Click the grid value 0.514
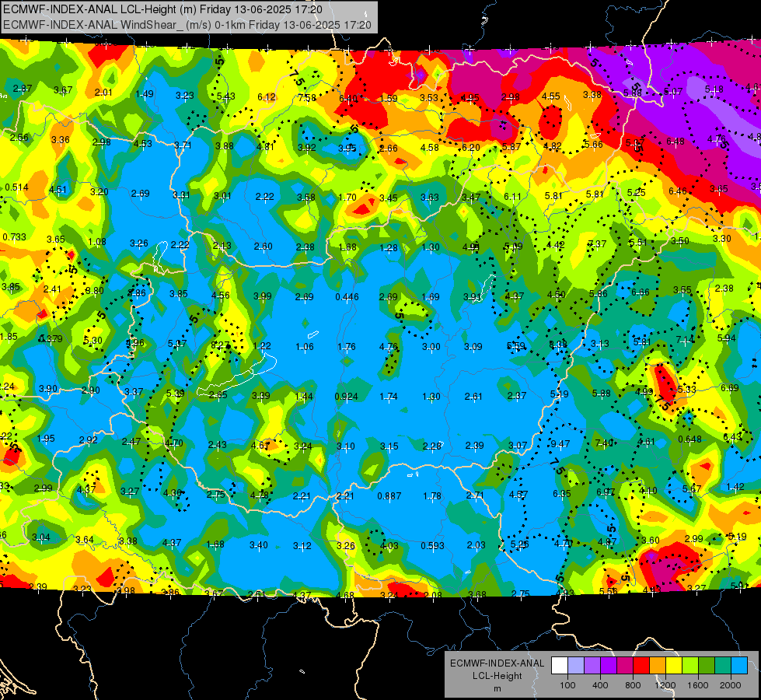The height and width of the screenshot is (700, 761). (x=16, y=187)
